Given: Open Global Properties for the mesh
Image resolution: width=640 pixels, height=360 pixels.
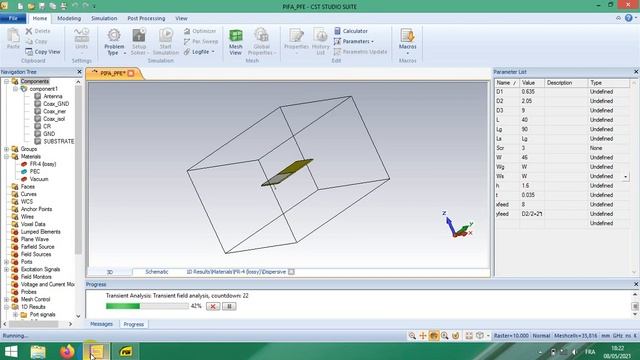Looking at the screenshot, I should [x=262, y=41].
